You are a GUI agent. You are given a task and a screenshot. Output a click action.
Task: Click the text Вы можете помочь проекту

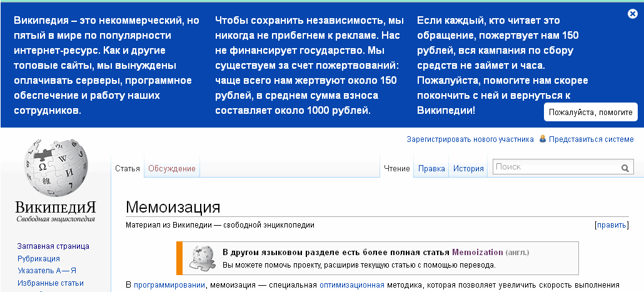[x=359, y=265]
